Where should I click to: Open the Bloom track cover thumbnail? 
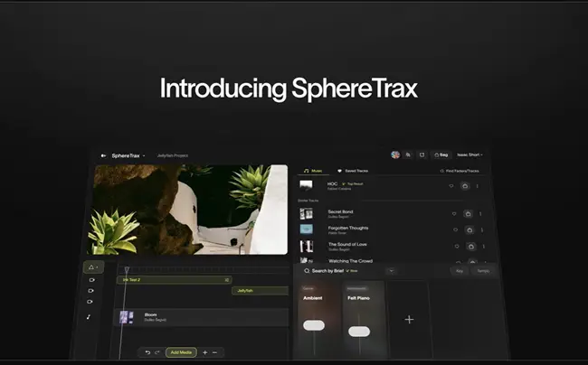(127, 317)
